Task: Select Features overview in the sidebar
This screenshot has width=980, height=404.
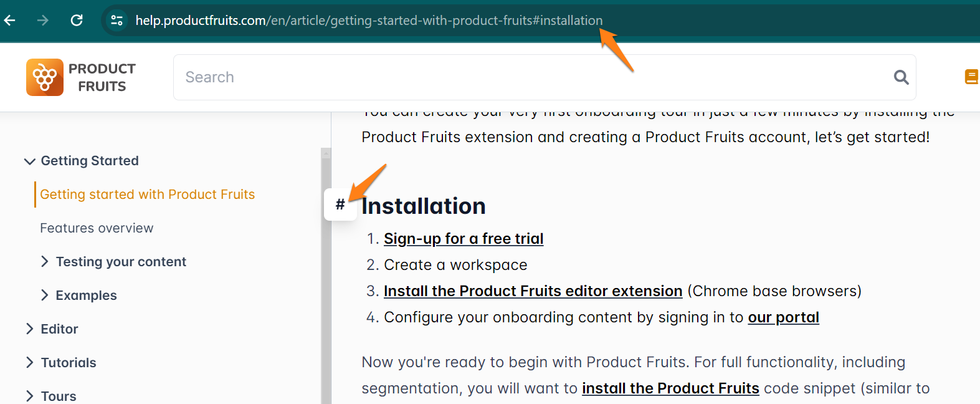Action: pos(97,228)
